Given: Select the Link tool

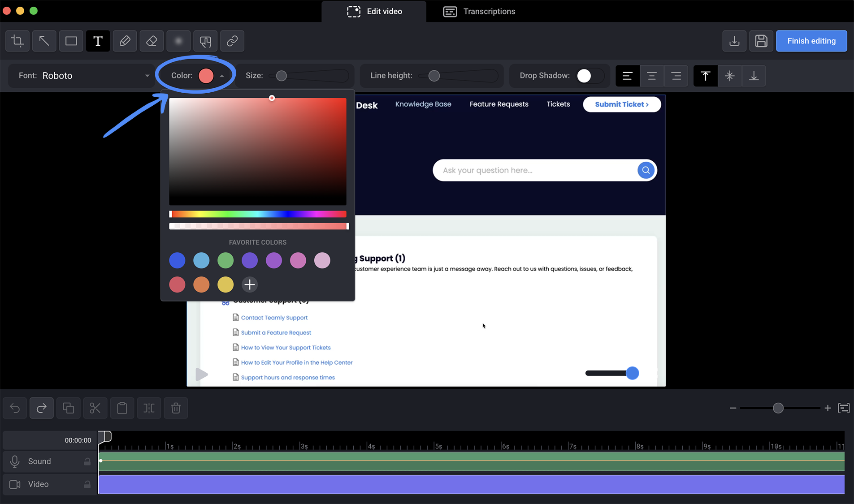Looking at the screenshot, I should click(x=232, y=41).
